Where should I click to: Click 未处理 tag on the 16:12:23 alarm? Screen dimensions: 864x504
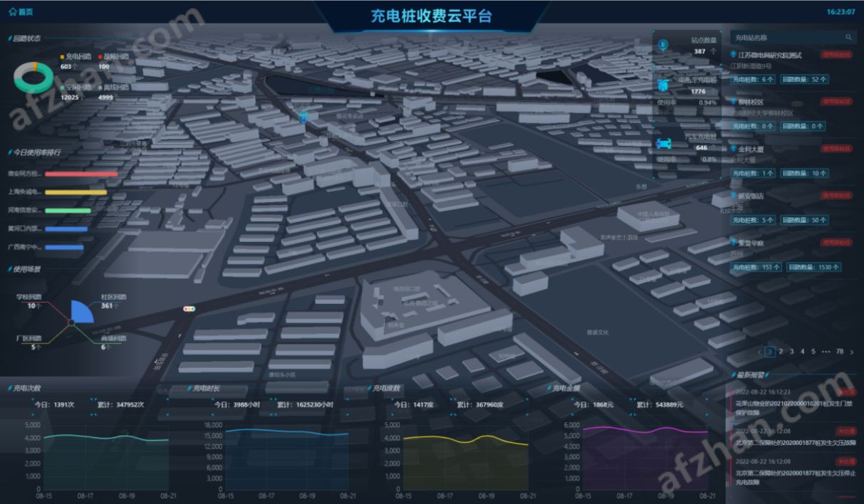pos(847,392)
